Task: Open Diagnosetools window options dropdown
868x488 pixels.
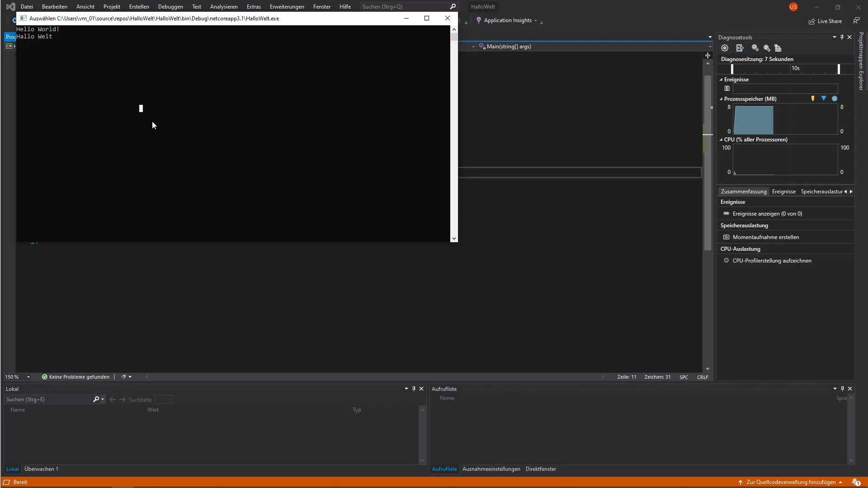Action: (835, 38)
